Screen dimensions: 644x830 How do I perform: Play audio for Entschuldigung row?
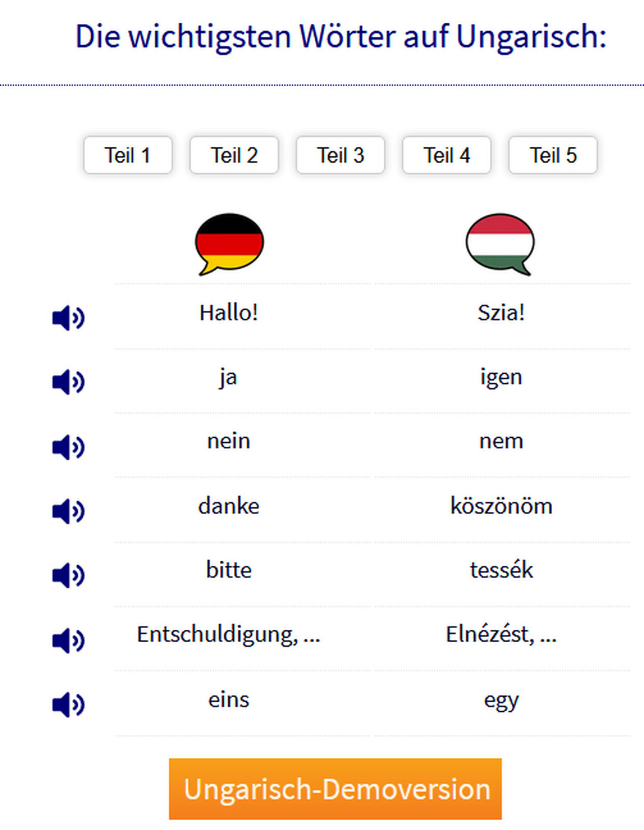click(68, 641)
